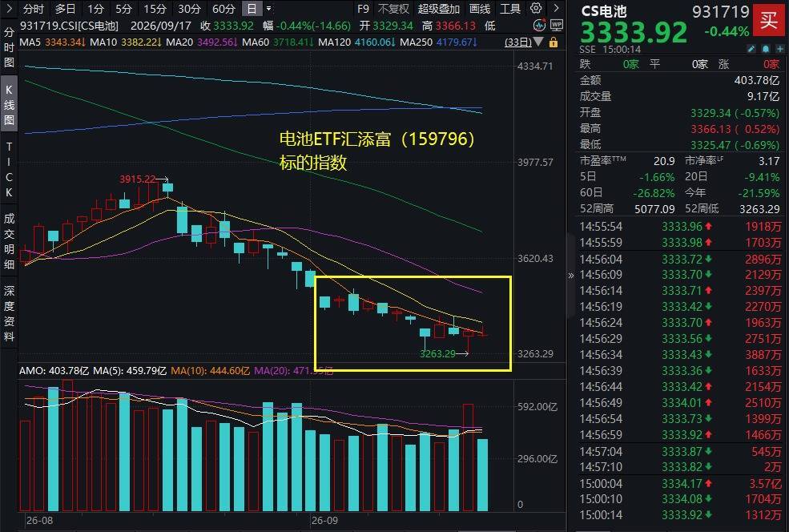Expand the 33日 range triangle dropdown
The height and width of the screenshot is (532, 789).
pos(538,42)
